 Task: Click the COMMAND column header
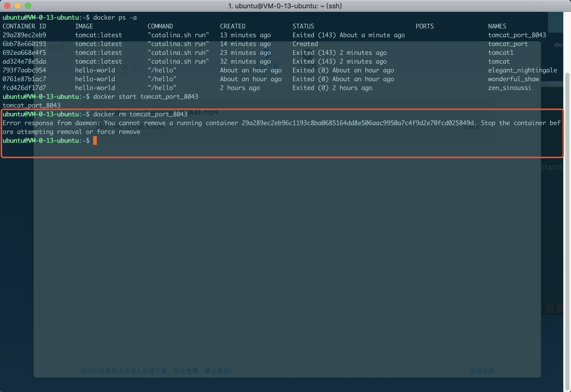click(160, 26)
